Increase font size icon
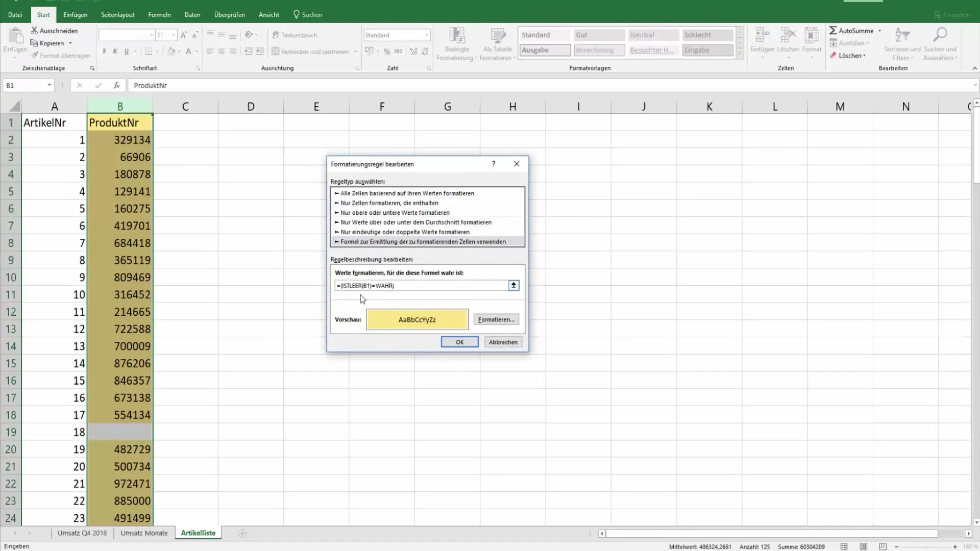 click(x=184, y=35)
